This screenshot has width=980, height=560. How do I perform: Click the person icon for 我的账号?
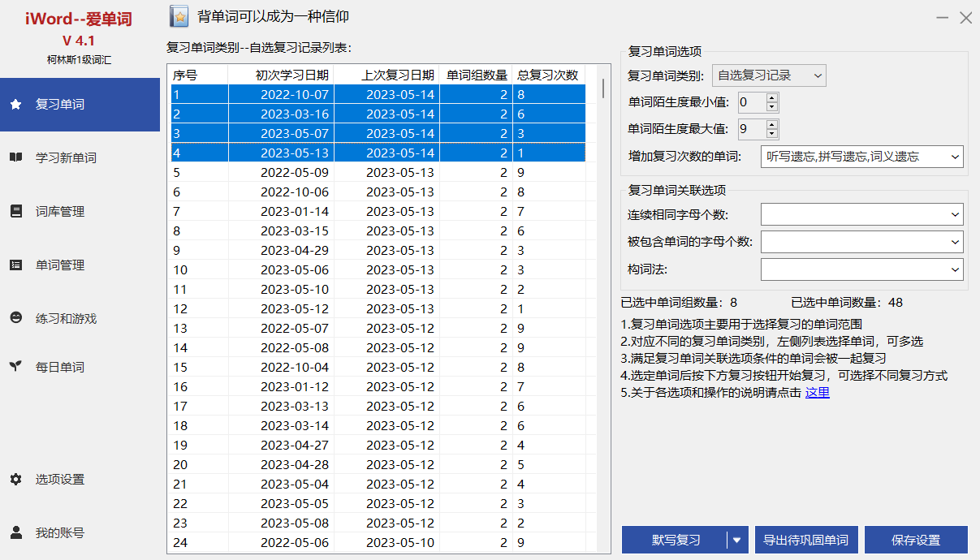click(15, 532)
